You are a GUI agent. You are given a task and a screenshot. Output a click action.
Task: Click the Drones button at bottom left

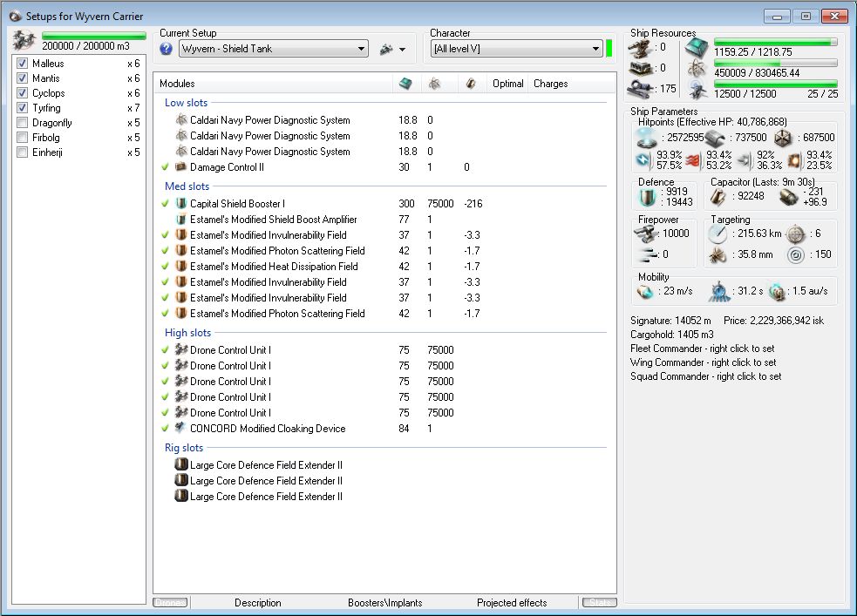(x=171, y=602)
